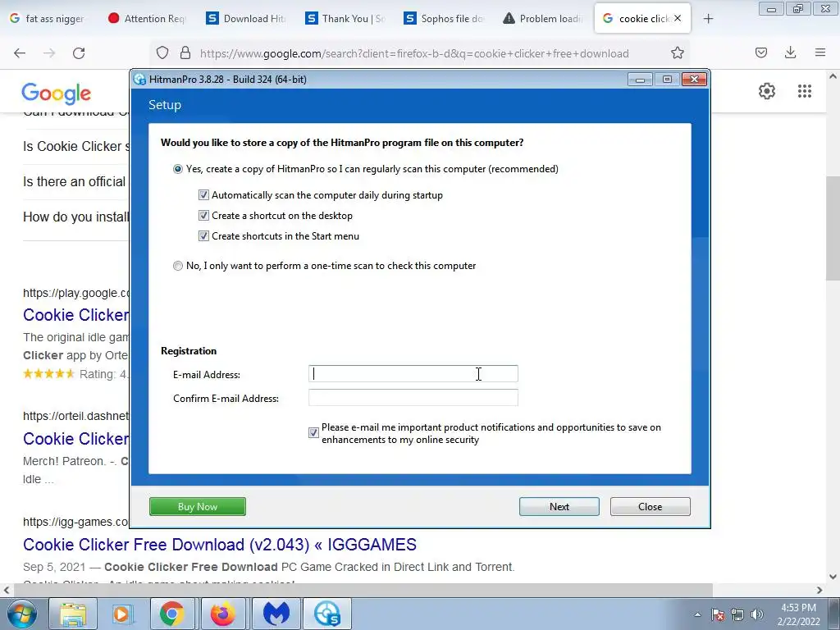Image resolution: width=840 pixels, height=630 pixels.
Task: View site info via padlock icon
Action: point(185,53)
